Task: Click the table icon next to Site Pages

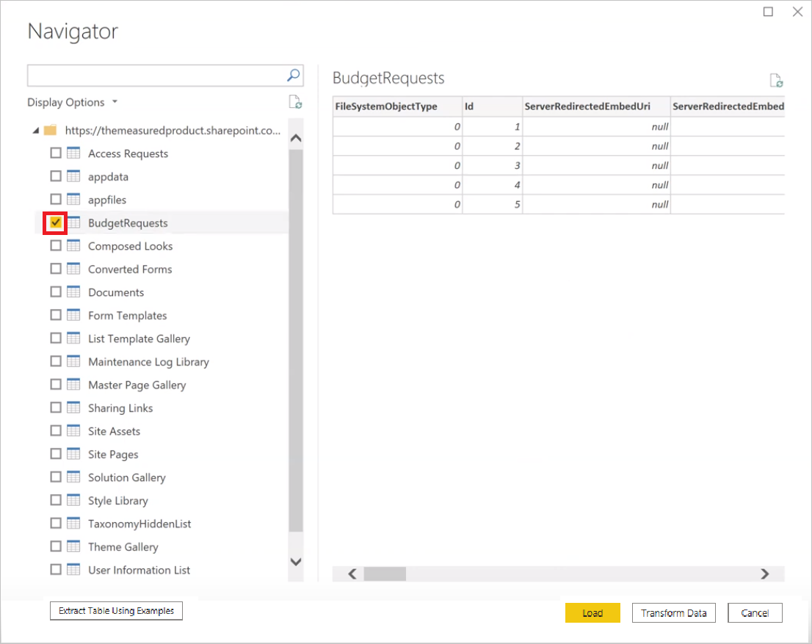Action: (x=73, y=454)
